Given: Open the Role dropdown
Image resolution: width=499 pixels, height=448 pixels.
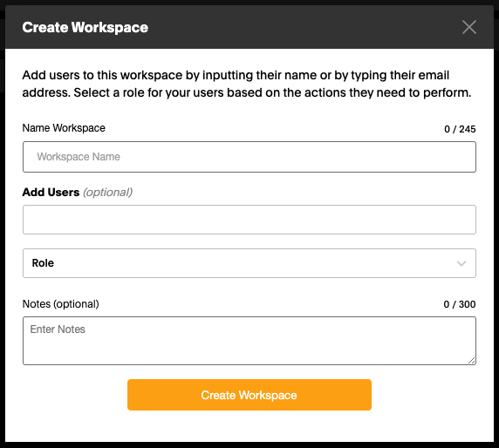Looking at the screenshot, I should tap(249, 263).
